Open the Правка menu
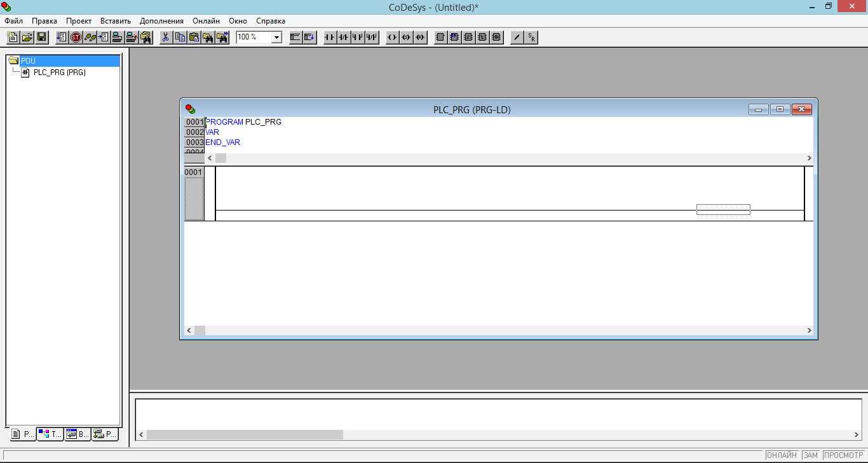Viewport: 868px width, 463px height. [44, 21]
